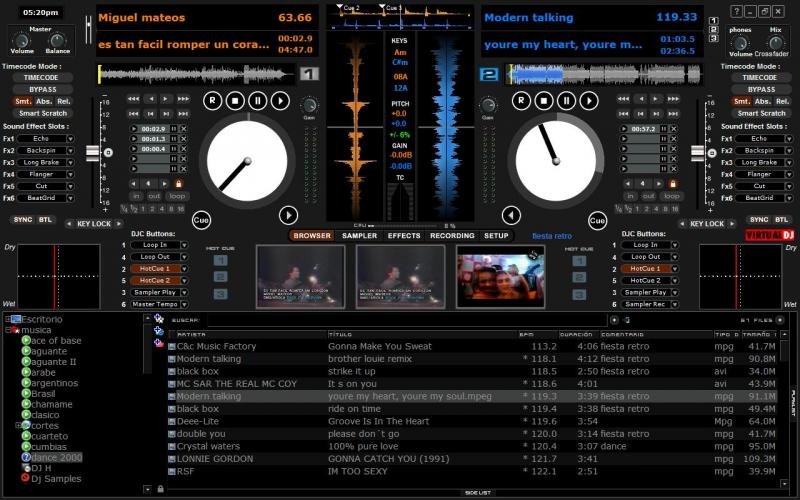Stop the left deck playback
Screen dimensions: 800x500
click(x=235, y=101)
